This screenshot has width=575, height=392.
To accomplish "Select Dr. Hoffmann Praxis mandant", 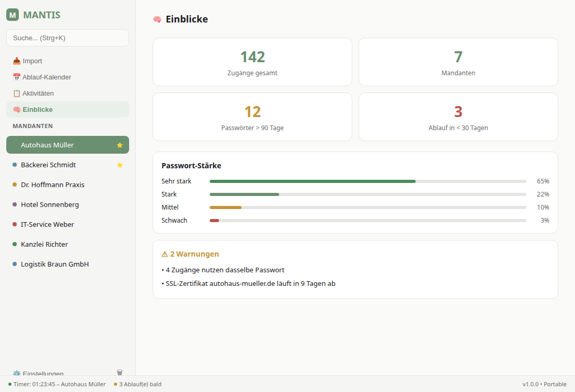I will (x=52, y=185).
